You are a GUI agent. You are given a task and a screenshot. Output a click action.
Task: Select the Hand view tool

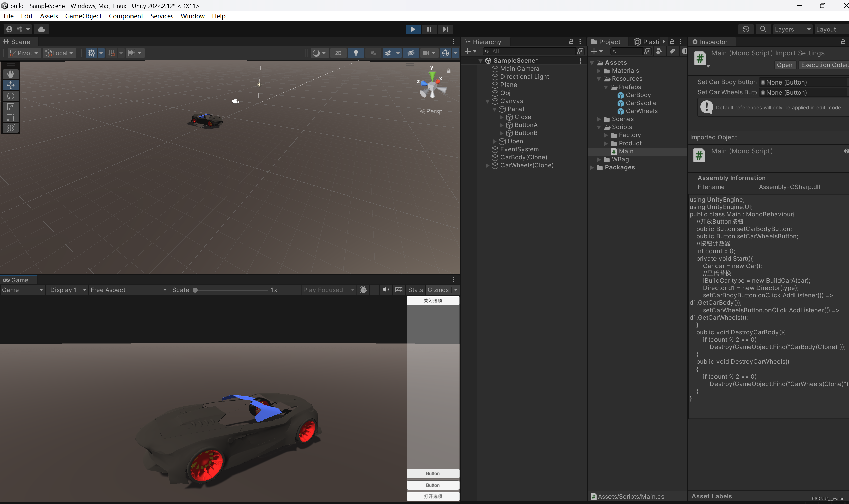tap(10, 74)
